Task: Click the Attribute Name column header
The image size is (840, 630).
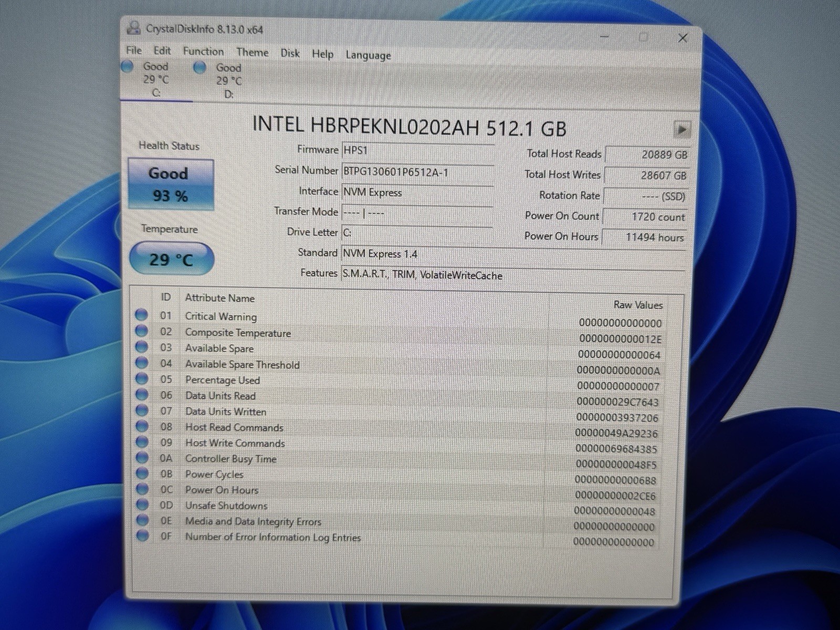Action: coord(219,298)
